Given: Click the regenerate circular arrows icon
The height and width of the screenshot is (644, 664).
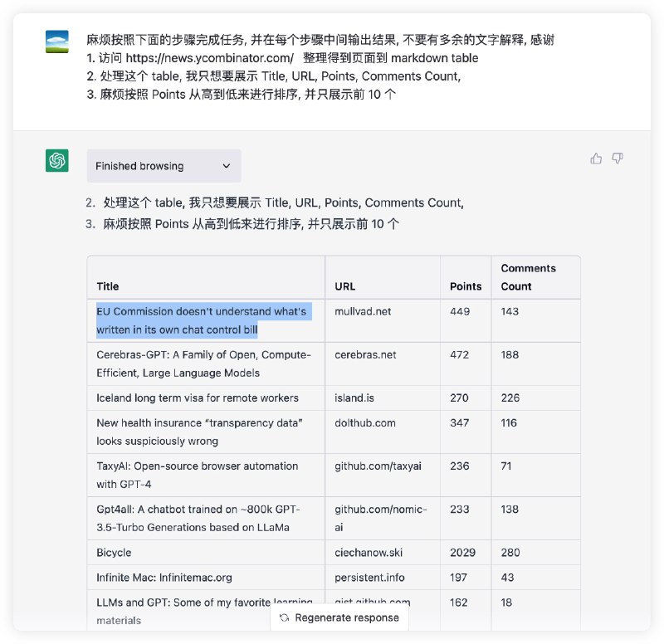Looking at the screenshot, I should point(284,617).
